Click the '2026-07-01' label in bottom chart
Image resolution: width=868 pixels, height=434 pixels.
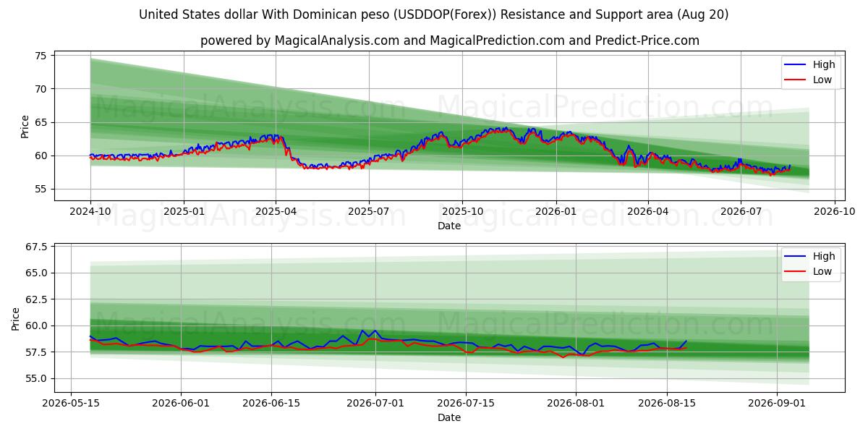(375, 404)
